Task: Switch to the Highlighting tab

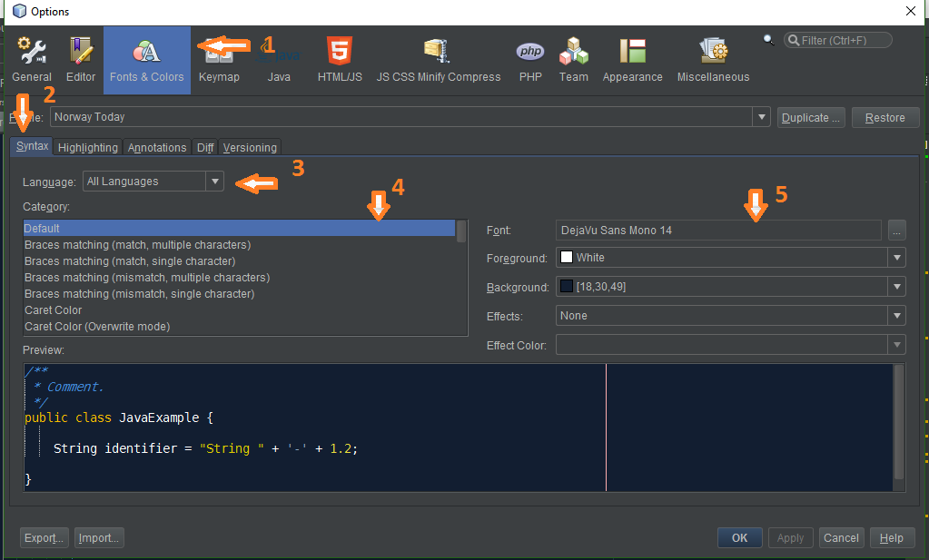Action: (x=88, y=147)
